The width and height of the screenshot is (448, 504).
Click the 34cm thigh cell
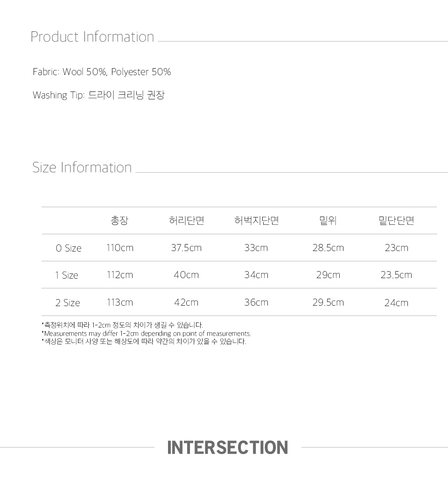(x=256, y=275)
